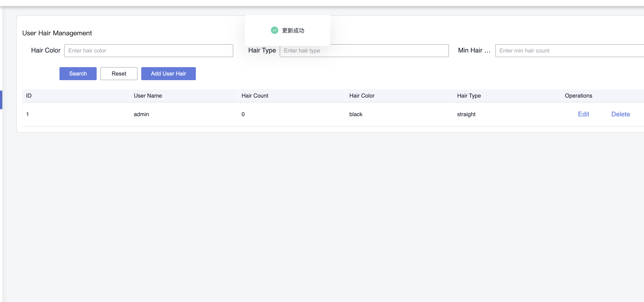Click the Hair Type table column header
The width and height of the screenshot is (644, 302).
pos(469,95)
